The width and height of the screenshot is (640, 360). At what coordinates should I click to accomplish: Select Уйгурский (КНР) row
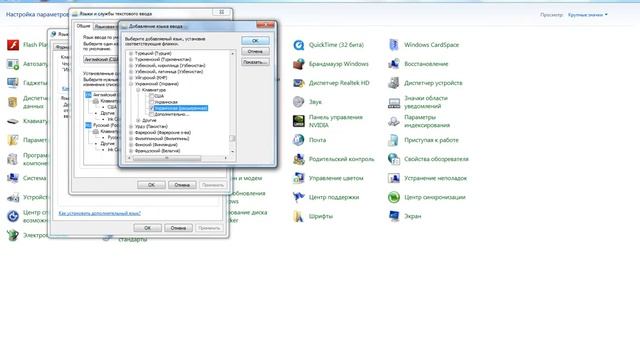pos(151,78)
